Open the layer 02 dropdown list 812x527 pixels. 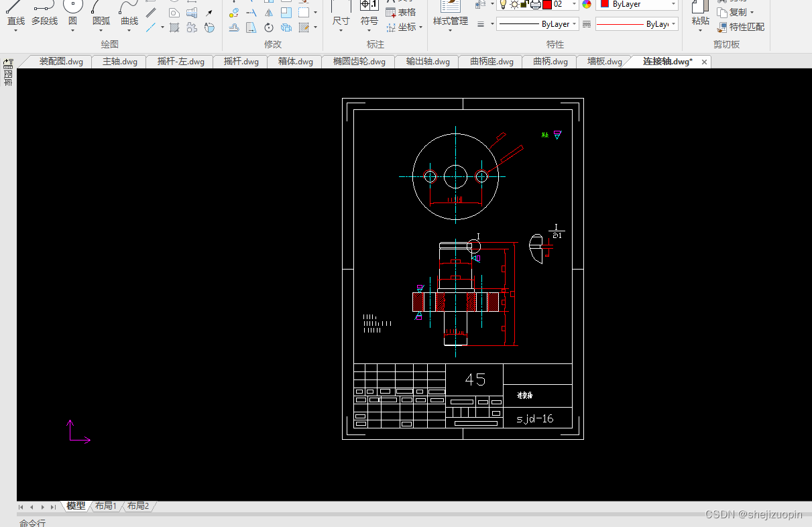pyautogui.click(x=575, y=4)
